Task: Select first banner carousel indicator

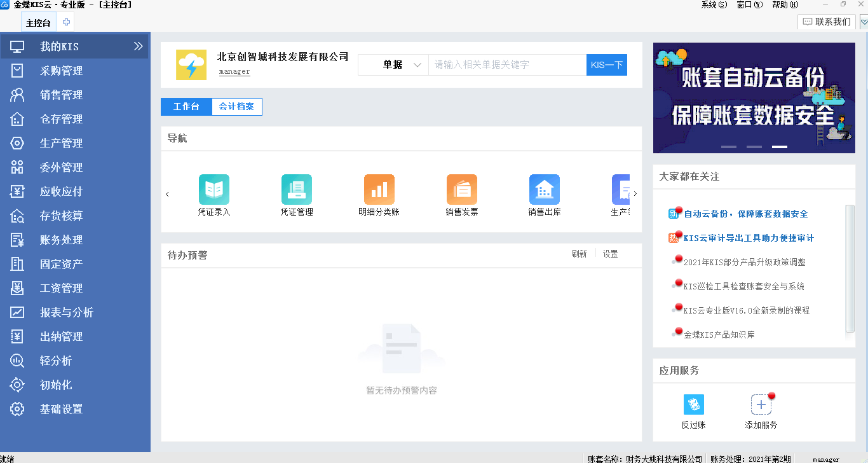Action: pyautogui.click(x=729, y=147)
